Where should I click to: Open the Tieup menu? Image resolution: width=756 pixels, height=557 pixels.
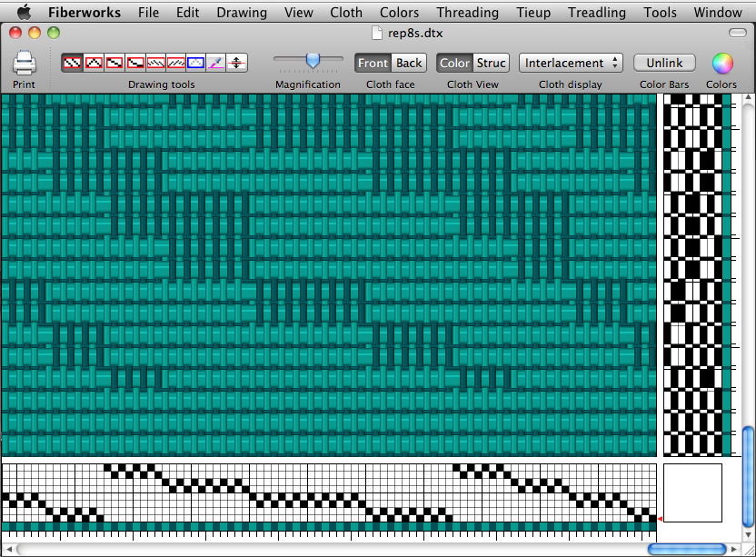click(533, 13)
